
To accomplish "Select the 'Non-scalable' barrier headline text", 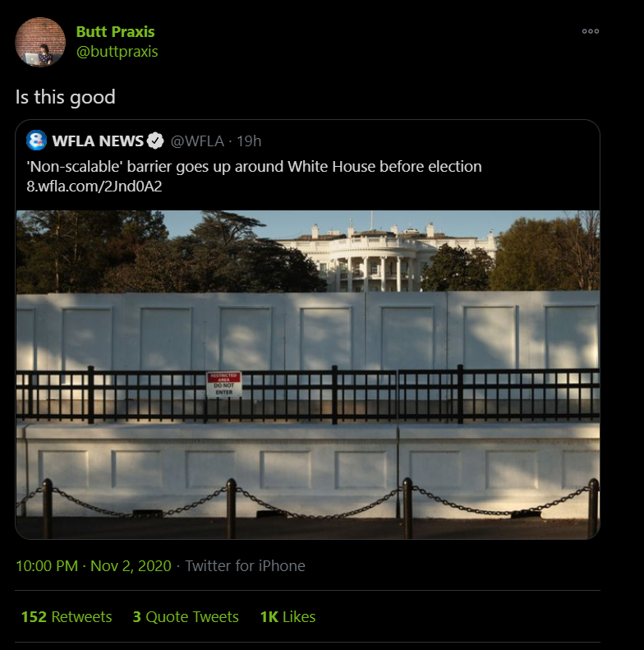I will pyautogui.click(x=254, y=167).
